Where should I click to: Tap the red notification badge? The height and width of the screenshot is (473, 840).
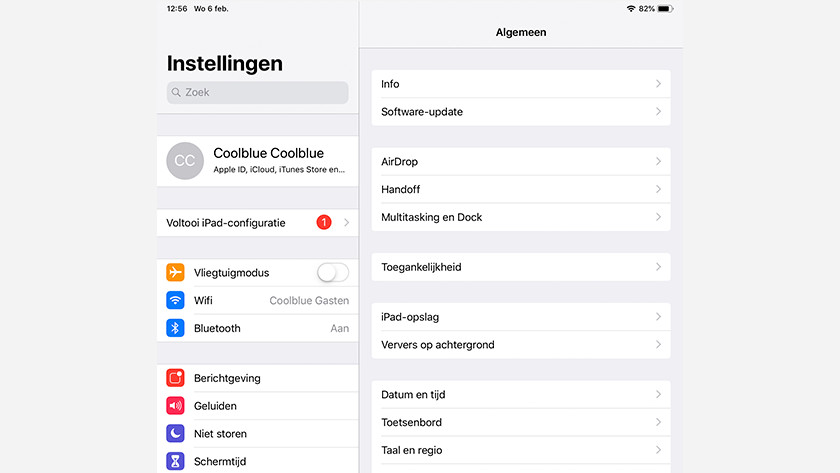pyautogui.click(x=324, y=222)
